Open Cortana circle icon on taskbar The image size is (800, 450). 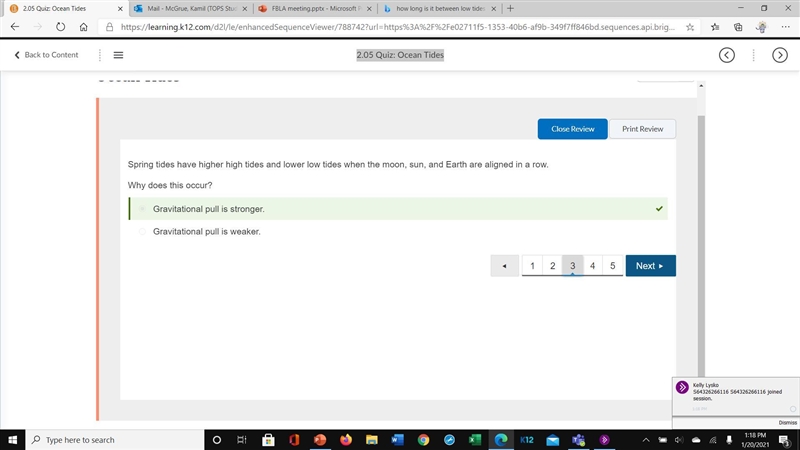(x=217, y=440)
